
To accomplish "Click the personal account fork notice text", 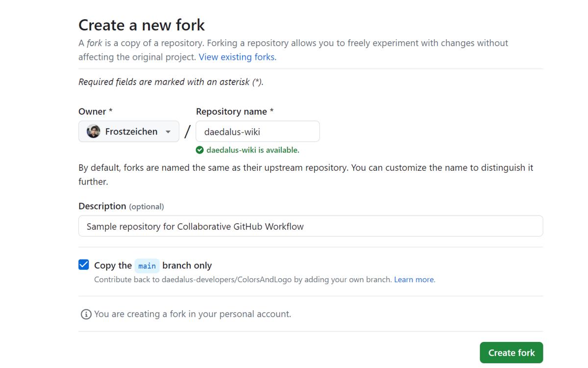I will (x=193, y=314).
